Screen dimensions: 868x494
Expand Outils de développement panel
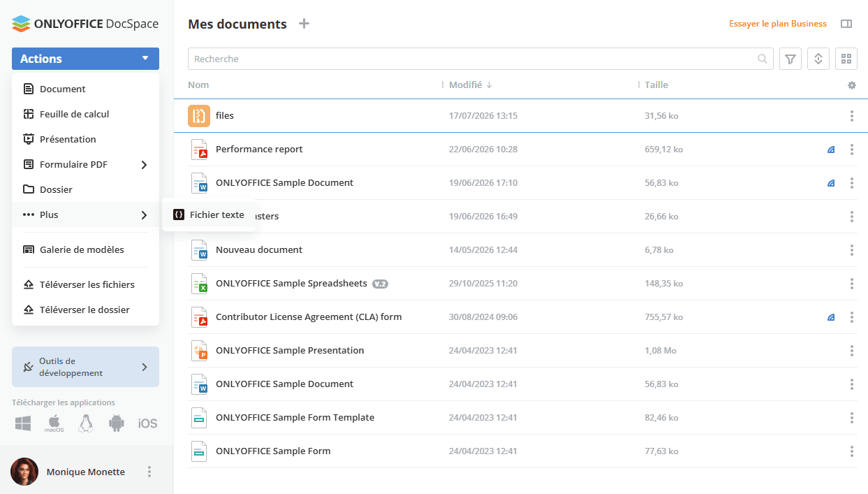(x=85, y=367)
